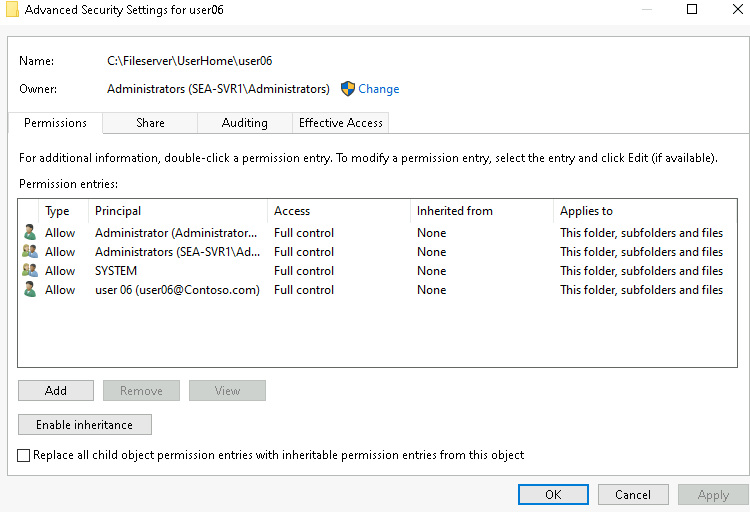750x512 pixels.
Task: Click the group icon of the Administrators entry
Action: (x=30, y=252)
